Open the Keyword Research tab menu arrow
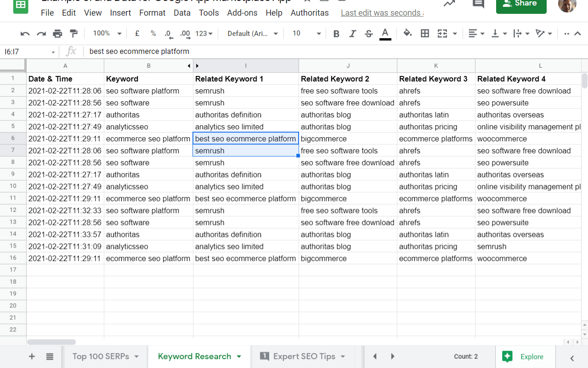 pyautogui.click(x=239, y=356)
